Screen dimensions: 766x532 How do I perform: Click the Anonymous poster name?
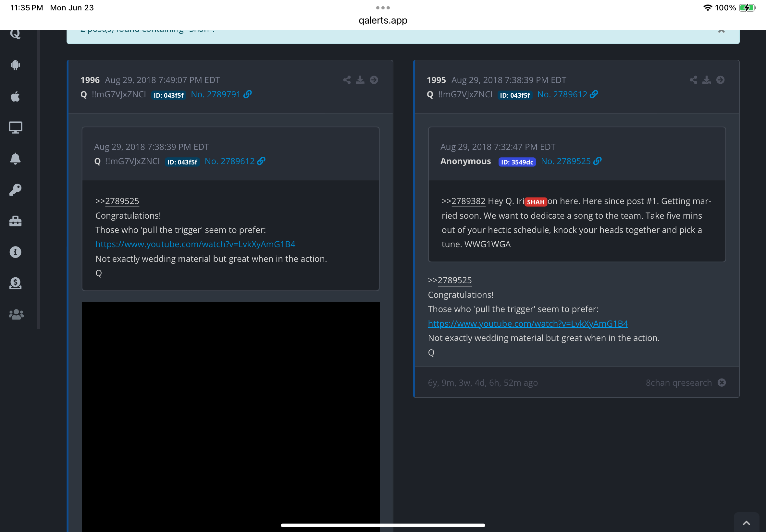[465, 161]
